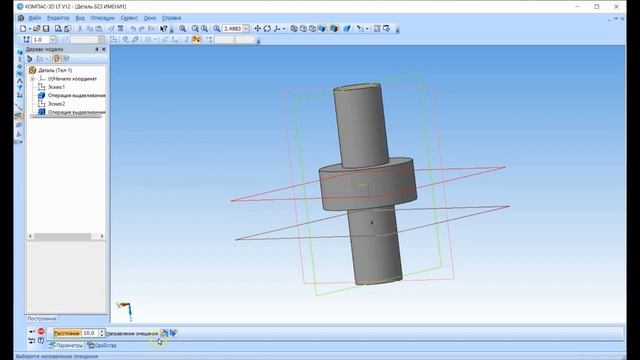Switch to Построение tab
This screenshot has width=640, height=360.
point(42,318)
